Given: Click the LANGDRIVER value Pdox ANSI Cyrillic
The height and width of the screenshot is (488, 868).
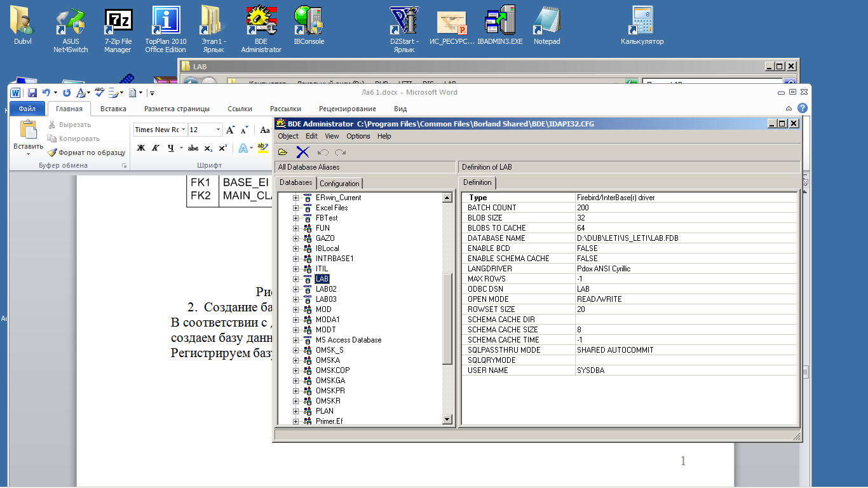Looking at the screenshot, I should coord(603,269).
